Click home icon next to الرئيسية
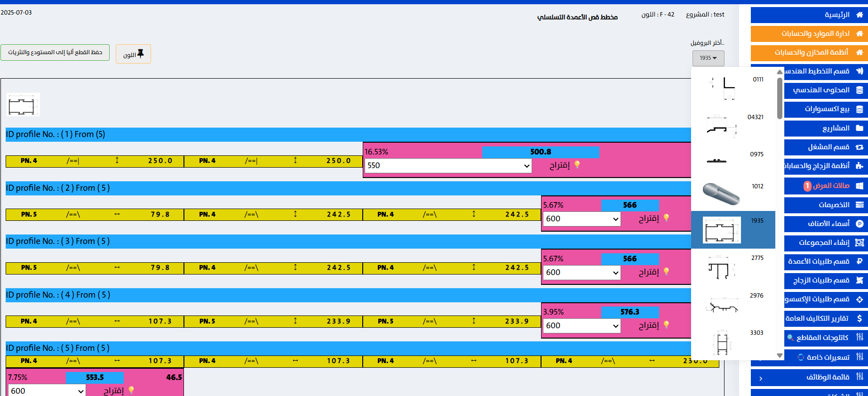The height and width of the screenshot is (396, 868). (860, 15)
